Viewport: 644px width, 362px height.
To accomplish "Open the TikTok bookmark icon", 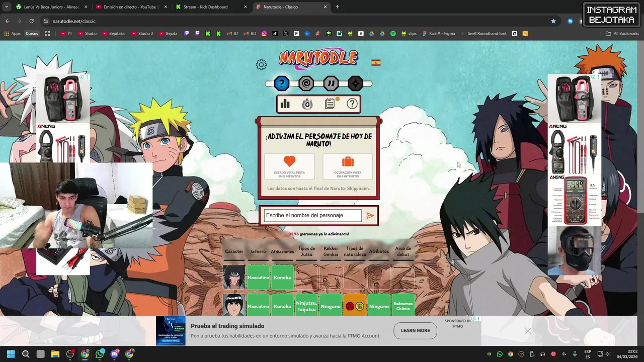I will 275,34.
